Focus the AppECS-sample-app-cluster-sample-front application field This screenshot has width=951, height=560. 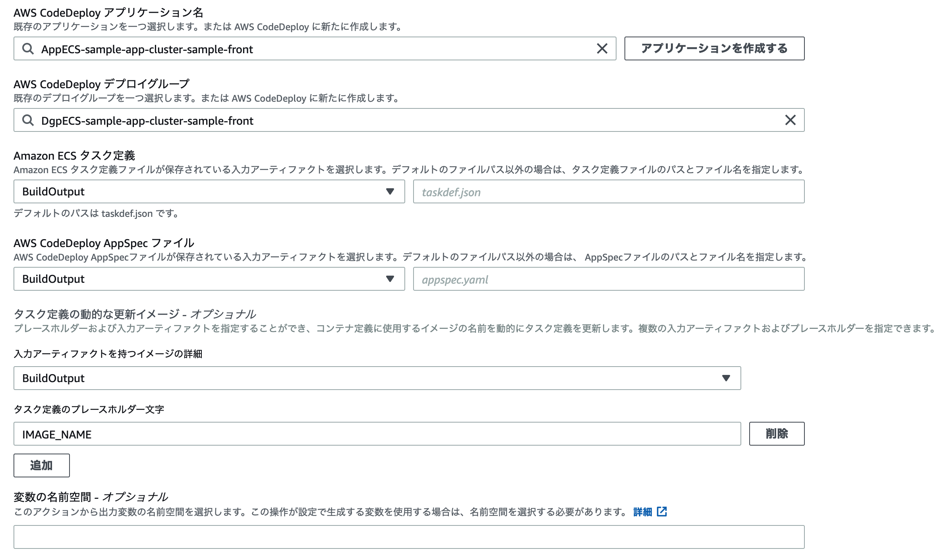click(x=315, y=48)
